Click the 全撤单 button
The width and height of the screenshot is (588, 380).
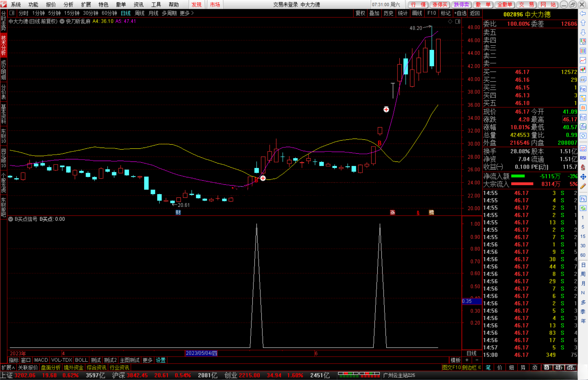[x=504, y=5]
